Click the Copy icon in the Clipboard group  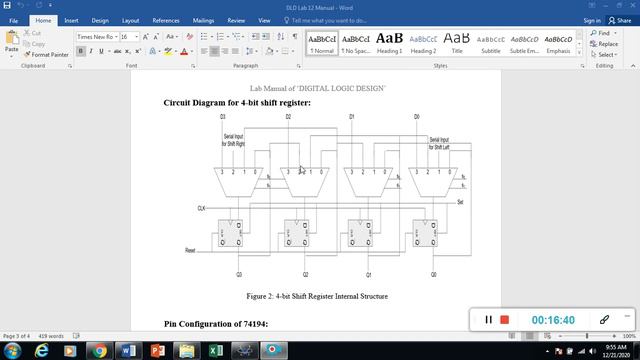27,44
